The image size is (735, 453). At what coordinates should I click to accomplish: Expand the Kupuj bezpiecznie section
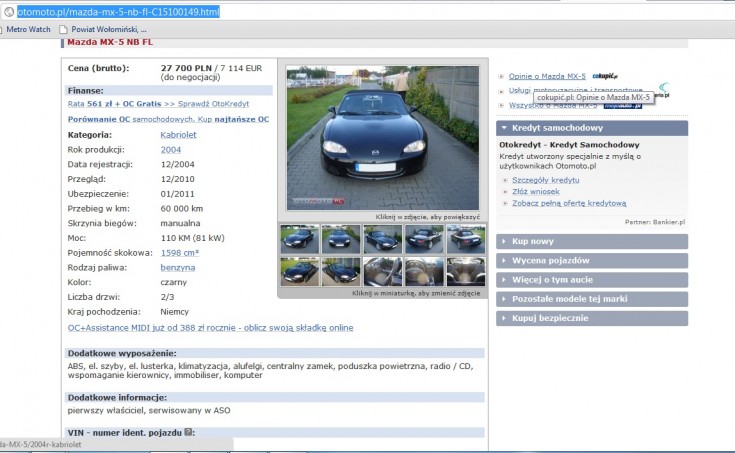point(592,318)
